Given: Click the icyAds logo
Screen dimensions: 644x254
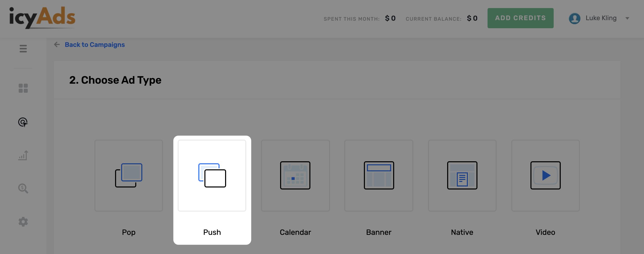Looking at the screenshot, I should 42,18.
